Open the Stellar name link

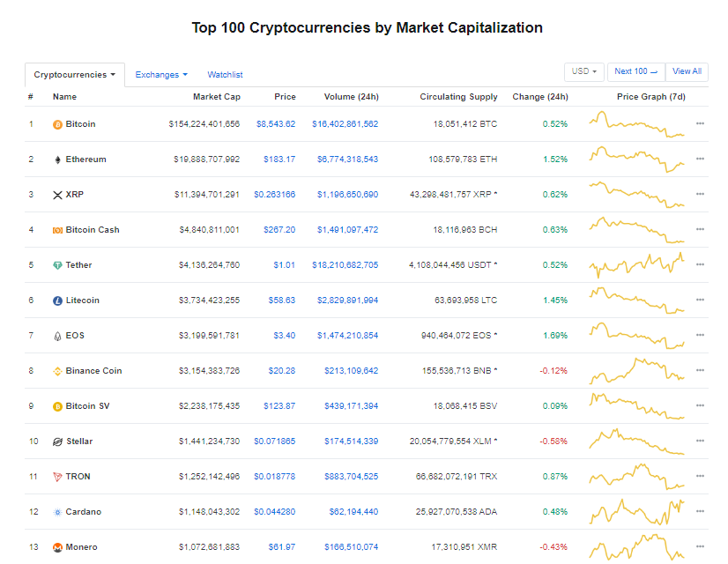tap(79, 442)
